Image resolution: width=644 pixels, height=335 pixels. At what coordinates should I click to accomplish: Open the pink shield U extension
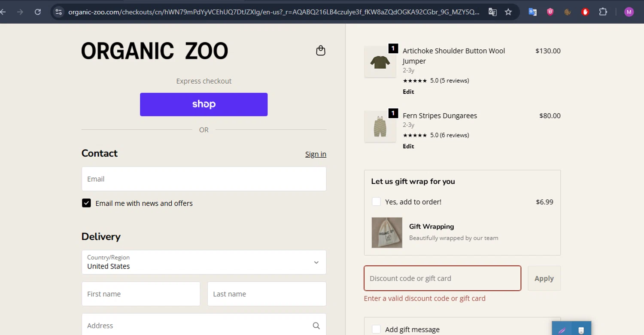(550, 12)
